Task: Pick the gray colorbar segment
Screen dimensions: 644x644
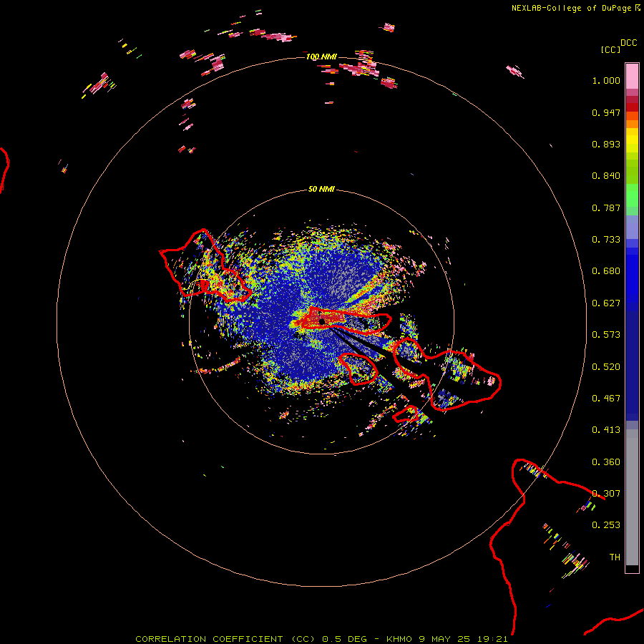Action: pyautogui.click(x=632, y=497)
